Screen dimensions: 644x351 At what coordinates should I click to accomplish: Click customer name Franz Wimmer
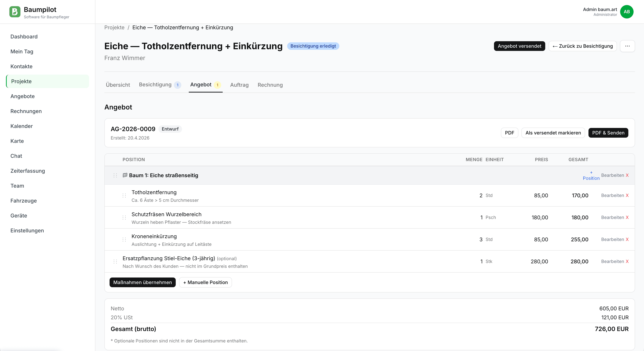click(125, 58)
